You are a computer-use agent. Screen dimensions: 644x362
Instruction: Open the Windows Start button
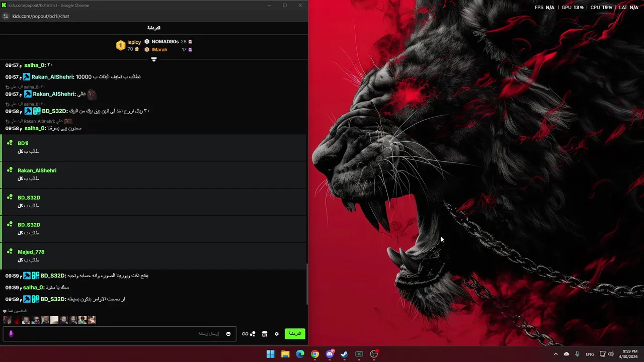271,354
